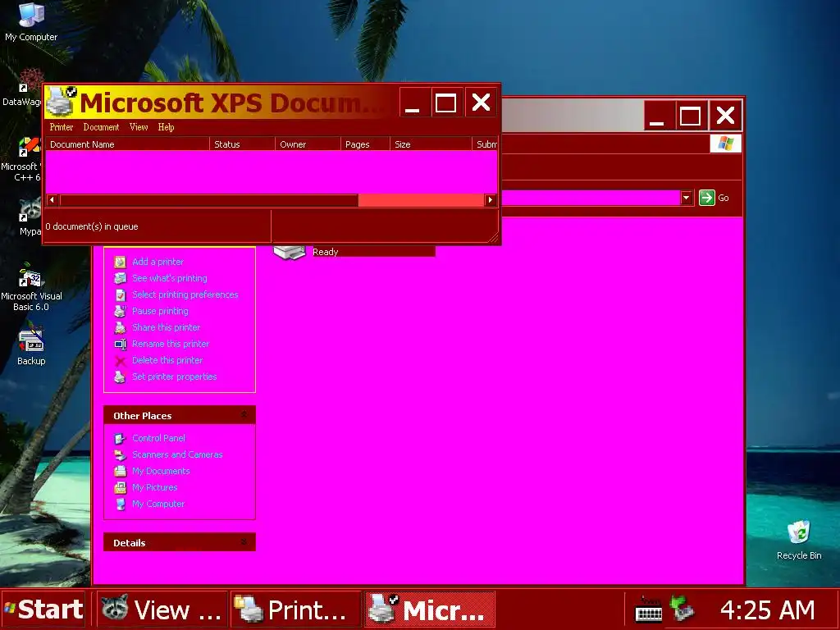Image resolution: width=840 pixels, height=630 pixels.
Task: Click the Pause printing link
Action: [160, 311]
